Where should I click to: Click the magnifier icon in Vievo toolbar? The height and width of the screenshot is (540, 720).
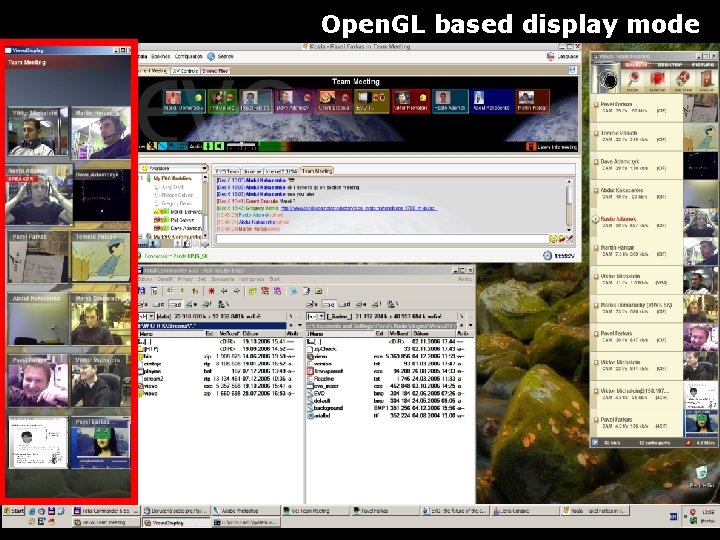[634, 80]
